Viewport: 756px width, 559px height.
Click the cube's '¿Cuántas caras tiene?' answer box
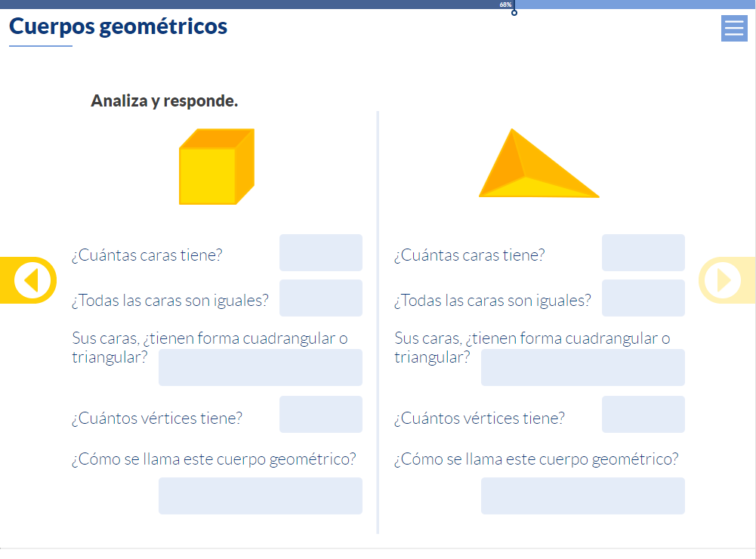click(320, 252)
